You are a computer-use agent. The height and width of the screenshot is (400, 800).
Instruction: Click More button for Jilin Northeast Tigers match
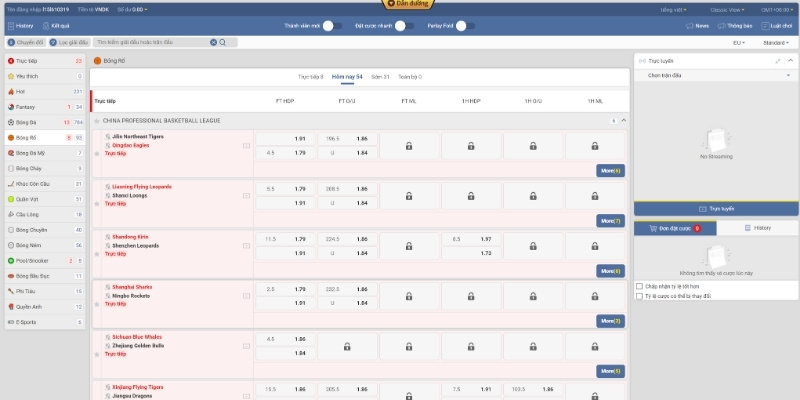[x=610, y=170]
